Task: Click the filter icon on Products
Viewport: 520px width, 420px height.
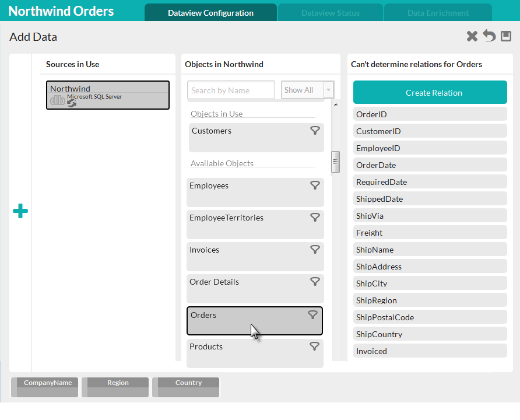Action: 314,346
